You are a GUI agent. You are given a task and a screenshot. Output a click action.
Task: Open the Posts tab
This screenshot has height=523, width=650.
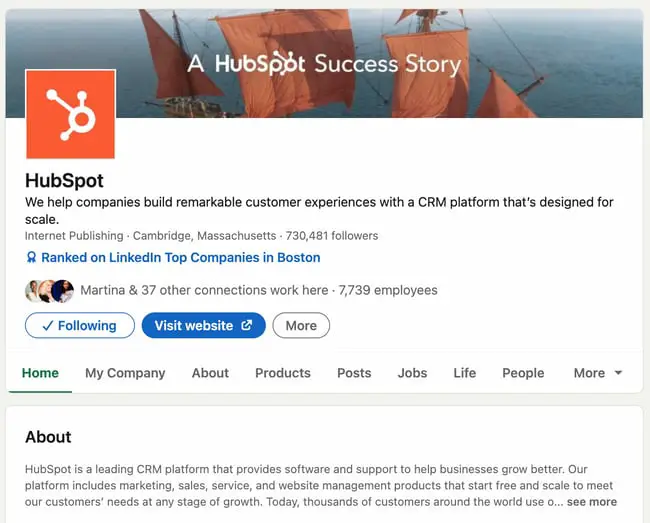354,373
